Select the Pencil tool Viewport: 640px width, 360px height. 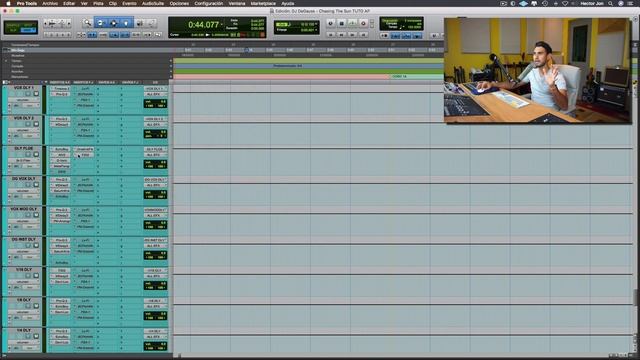click(151, 23)
